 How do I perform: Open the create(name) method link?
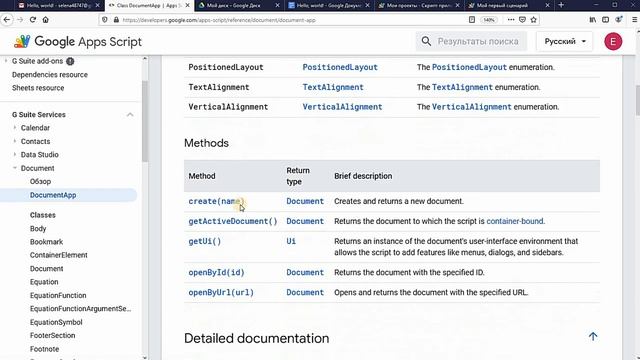(x=216, y=201)
